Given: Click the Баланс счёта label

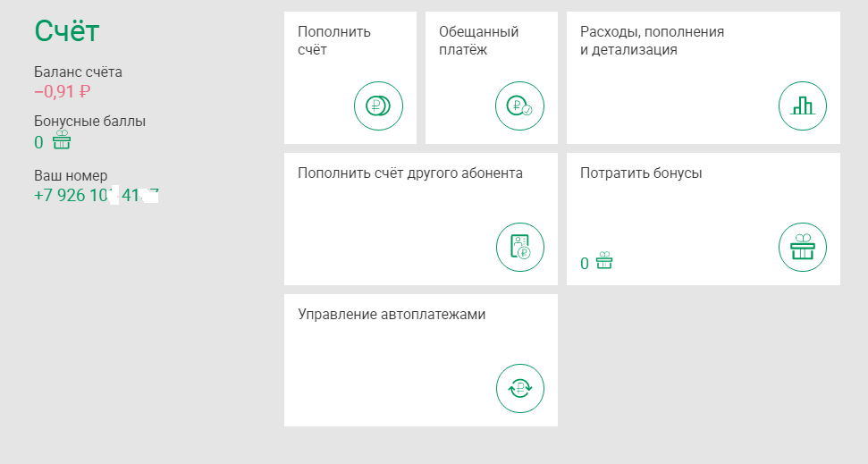Looking at the screenshot, I should point(78,72).
